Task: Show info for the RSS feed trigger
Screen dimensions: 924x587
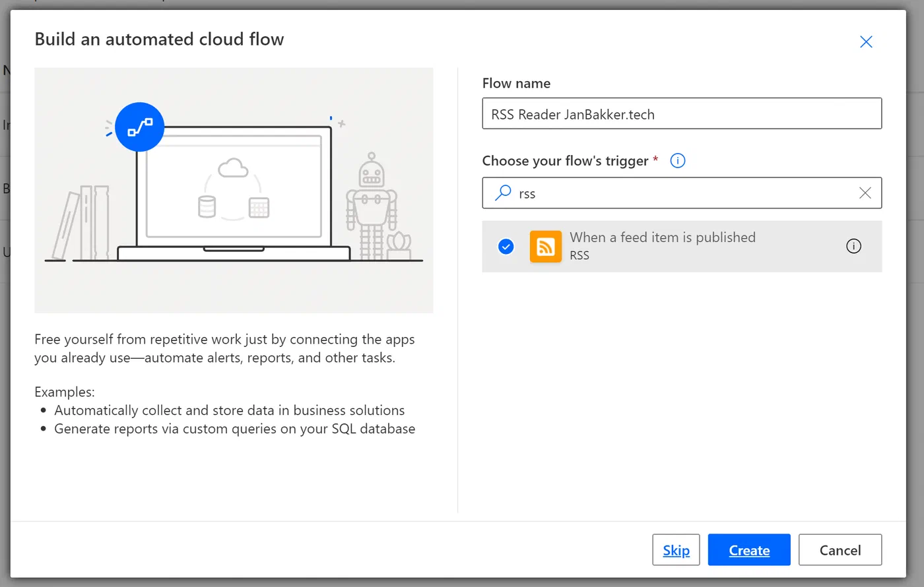Action: pos(853,246)
